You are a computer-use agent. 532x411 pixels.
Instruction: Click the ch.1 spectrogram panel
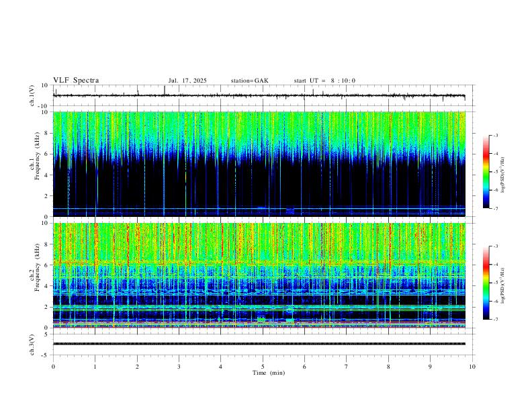[259, 164]
